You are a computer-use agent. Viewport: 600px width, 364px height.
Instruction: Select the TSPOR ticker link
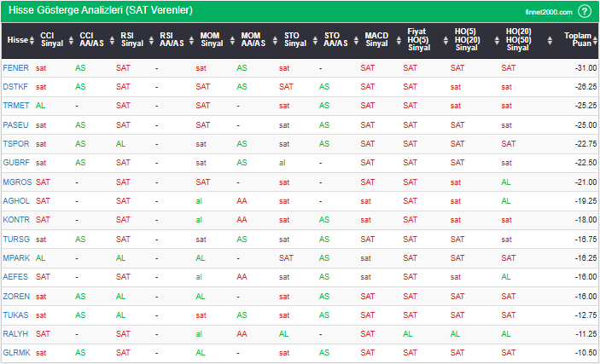(x=16, y=143)
